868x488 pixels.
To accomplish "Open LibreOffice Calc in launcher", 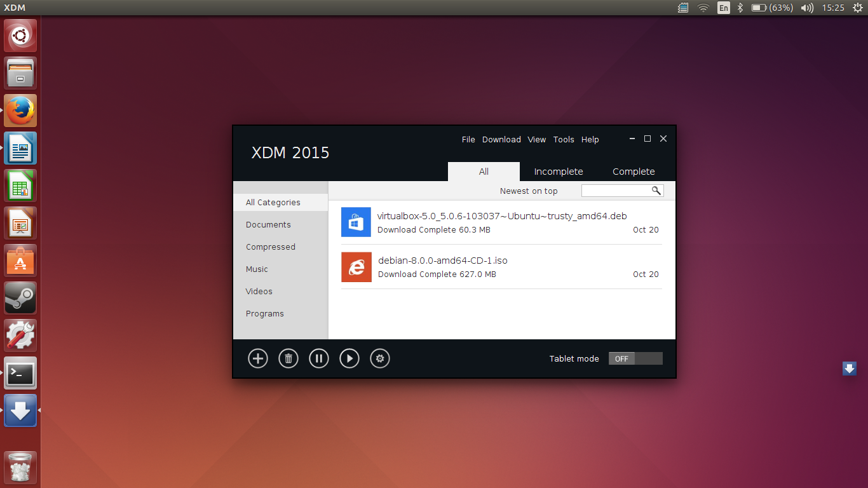I will (x=20, y=186).
